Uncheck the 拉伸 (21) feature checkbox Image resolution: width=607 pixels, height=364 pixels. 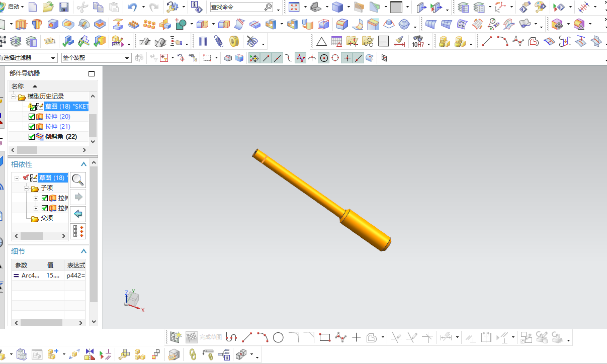coord(32,127)
